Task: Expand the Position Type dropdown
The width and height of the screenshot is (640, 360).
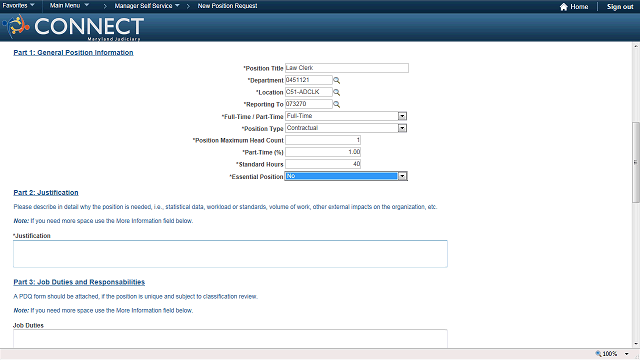Action: tap(402, 128)
